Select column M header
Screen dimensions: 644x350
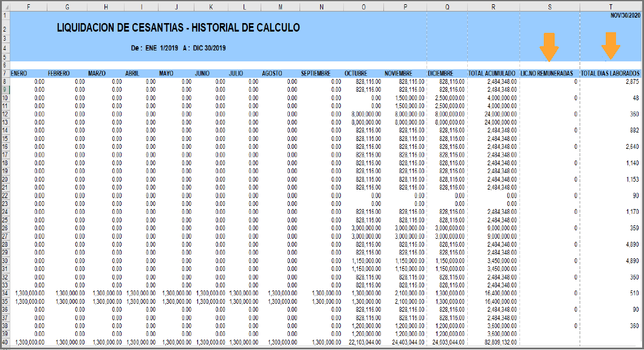[281, 7]
